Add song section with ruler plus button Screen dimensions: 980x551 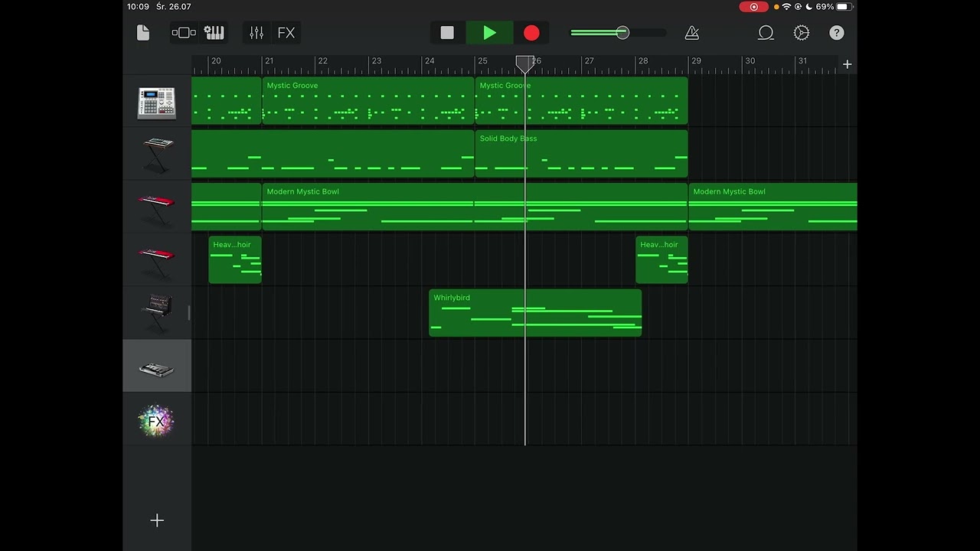point(848,64)
